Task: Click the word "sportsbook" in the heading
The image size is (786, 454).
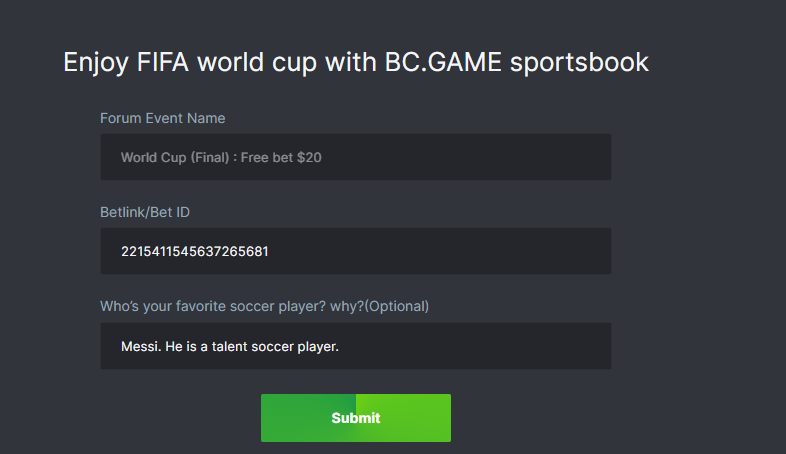Action: [x=580, y=62]
